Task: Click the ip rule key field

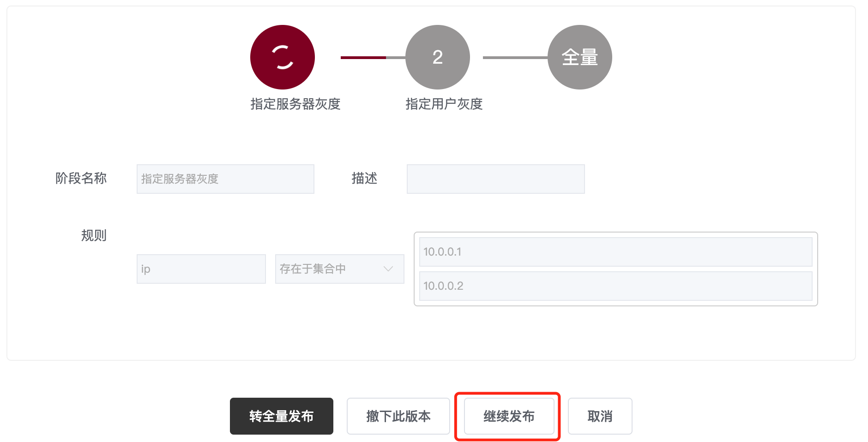Action: (201, 269)
